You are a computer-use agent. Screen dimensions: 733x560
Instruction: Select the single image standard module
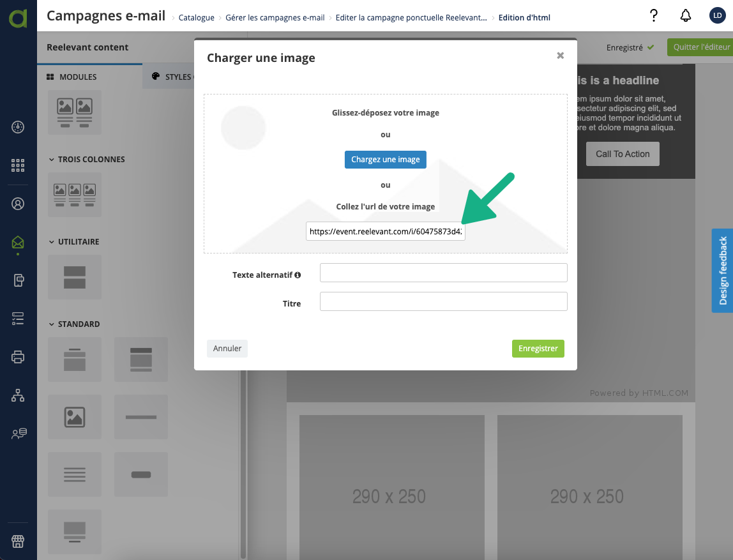[x=75, y=417]
